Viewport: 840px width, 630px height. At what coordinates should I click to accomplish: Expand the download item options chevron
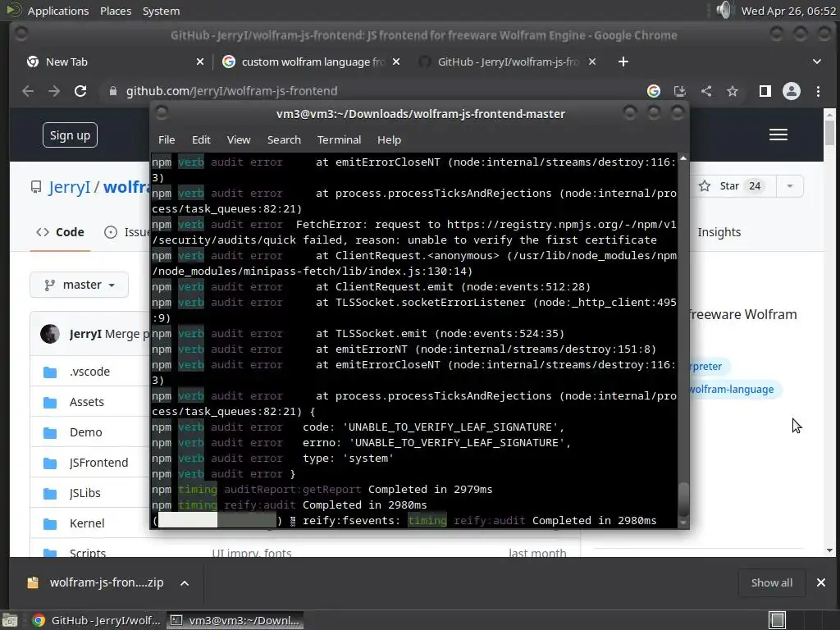(185, 583)
